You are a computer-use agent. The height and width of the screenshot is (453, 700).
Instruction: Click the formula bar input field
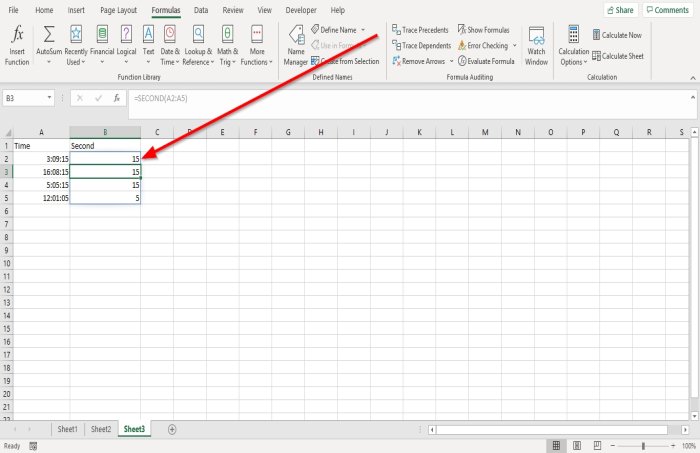point(410,104)
